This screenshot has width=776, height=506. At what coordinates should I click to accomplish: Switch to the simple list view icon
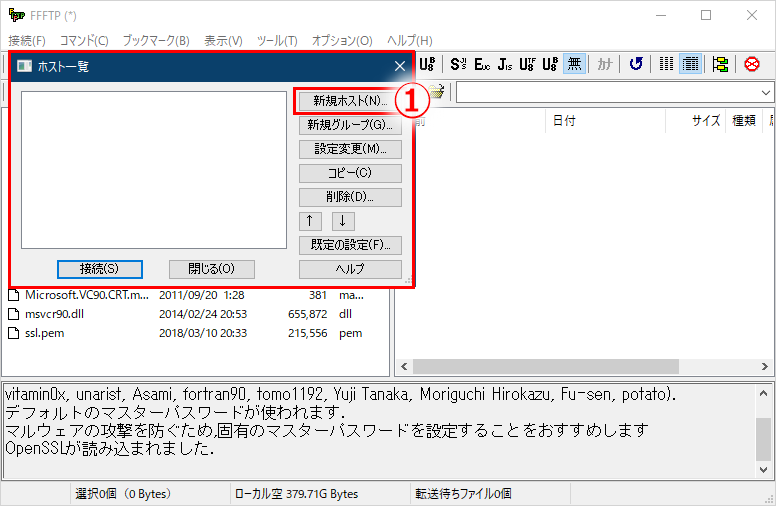tap(666, 64)
